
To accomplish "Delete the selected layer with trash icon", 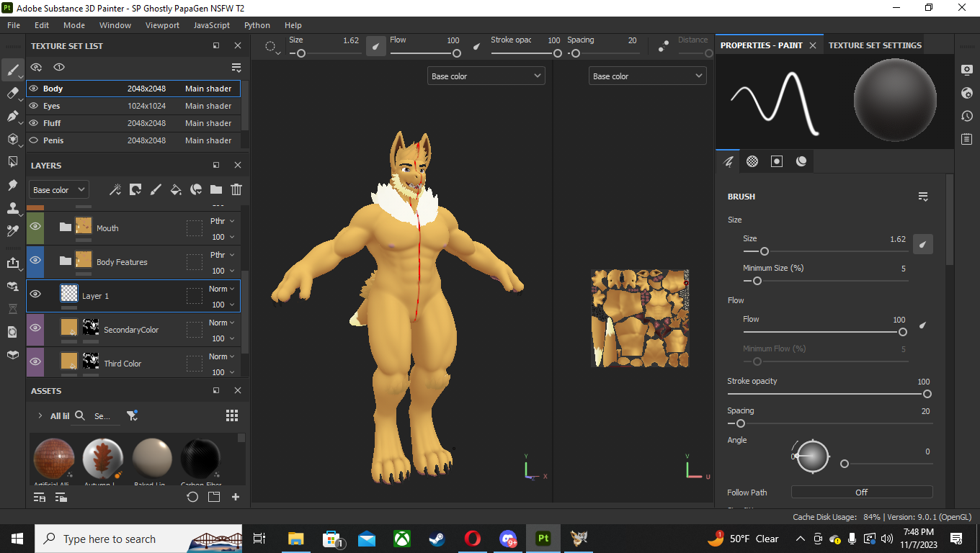I will (236, 189).
